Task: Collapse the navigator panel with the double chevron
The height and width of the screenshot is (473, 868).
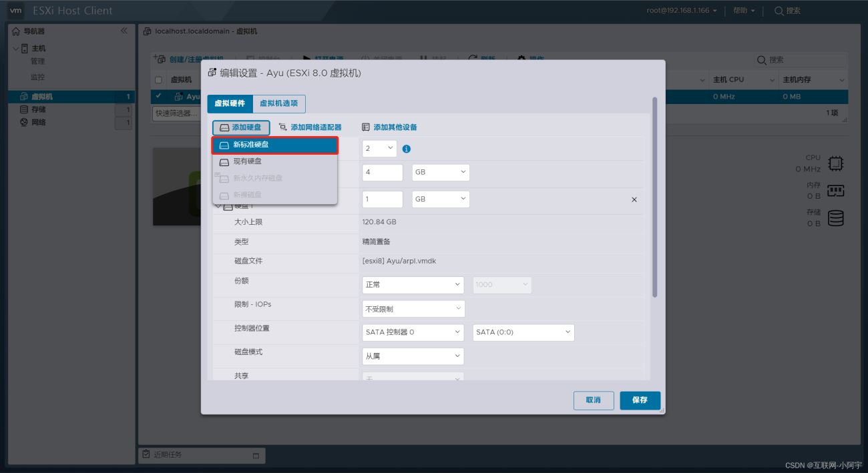Action: click(124, 31)
